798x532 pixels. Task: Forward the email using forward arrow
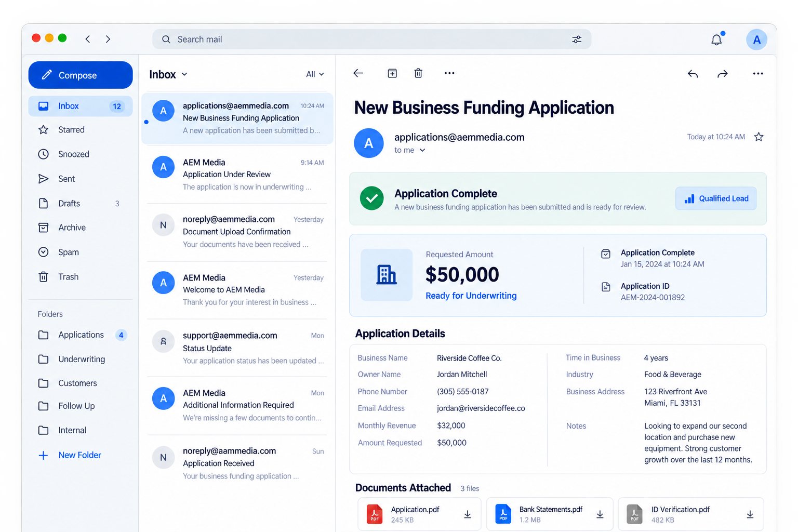(x=723, y=74)
